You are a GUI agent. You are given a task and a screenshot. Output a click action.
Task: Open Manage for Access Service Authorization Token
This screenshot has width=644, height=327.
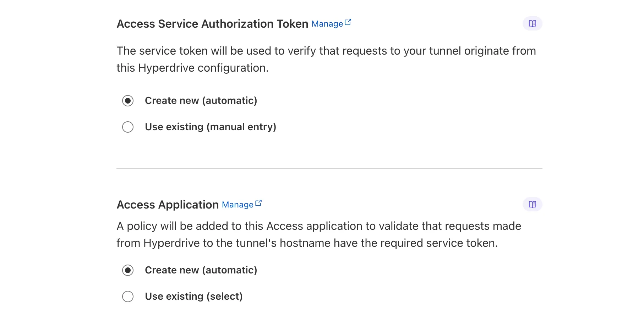[327, 24]
